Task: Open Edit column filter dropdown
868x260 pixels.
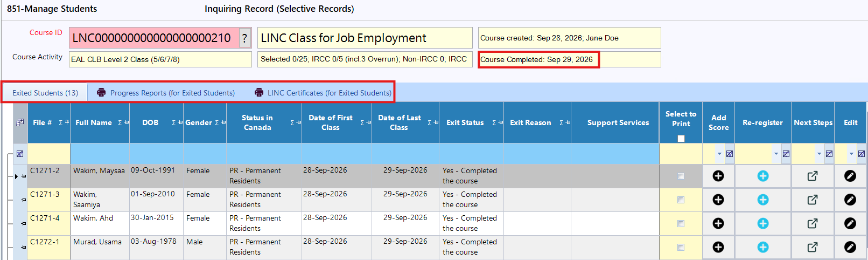Action: click(851, 154)
